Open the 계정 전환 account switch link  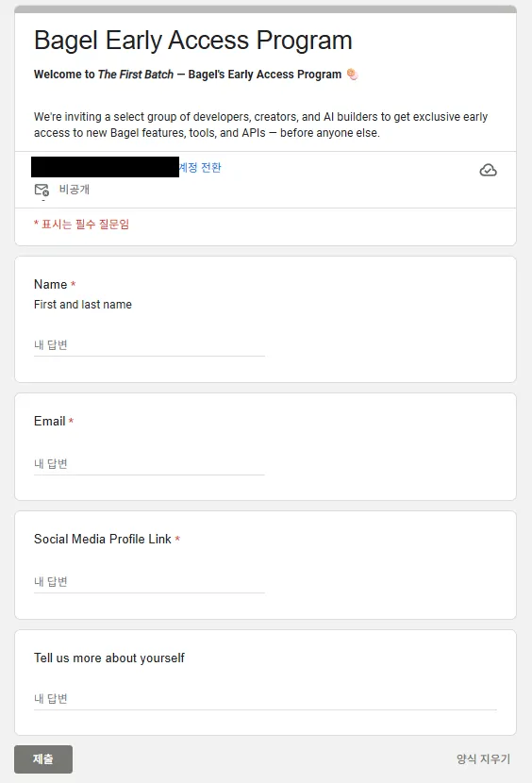coord(200,167)
